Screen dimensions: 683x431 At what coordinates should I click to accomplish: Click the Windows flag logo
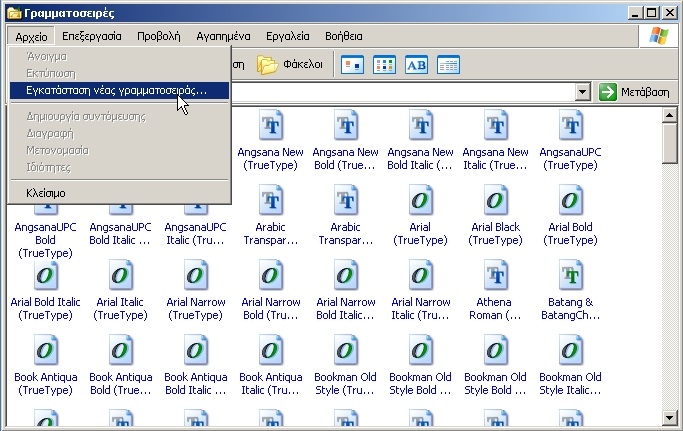(659, 36)
